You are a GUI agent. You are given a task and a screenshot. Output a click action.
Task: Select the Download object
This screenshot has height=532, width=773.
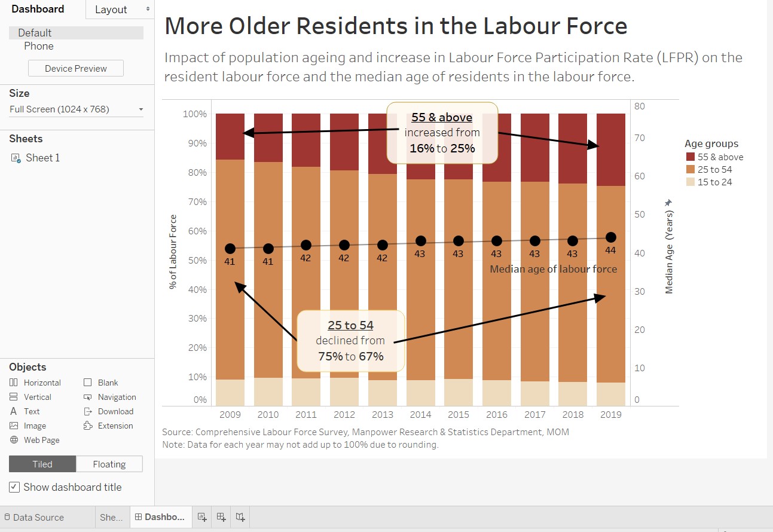coord(108,411)
